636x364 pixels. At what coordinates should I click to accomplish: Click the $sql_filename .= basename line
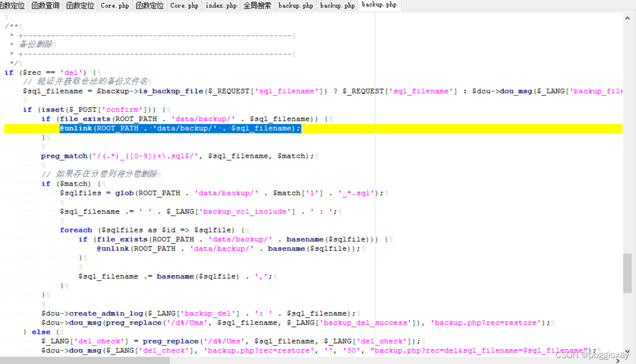click(176, 276)
